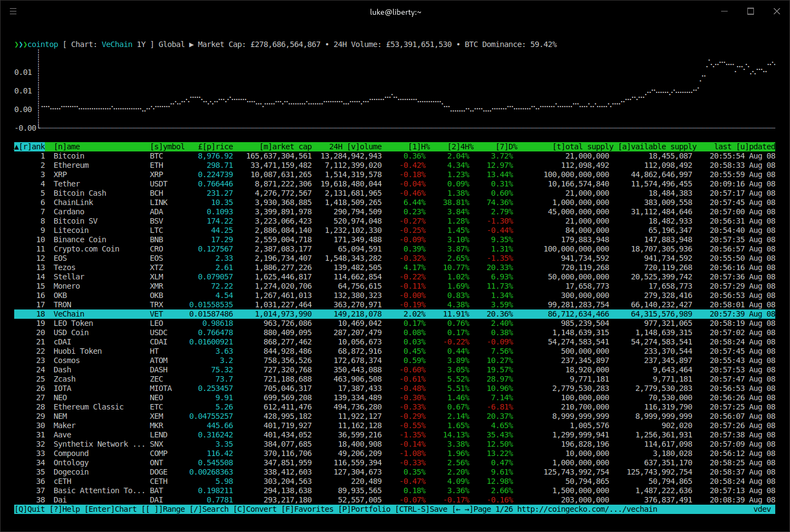This screenshot has height=532, width=790.
Task: Select the Binance Coin row name
Action: 80,239
